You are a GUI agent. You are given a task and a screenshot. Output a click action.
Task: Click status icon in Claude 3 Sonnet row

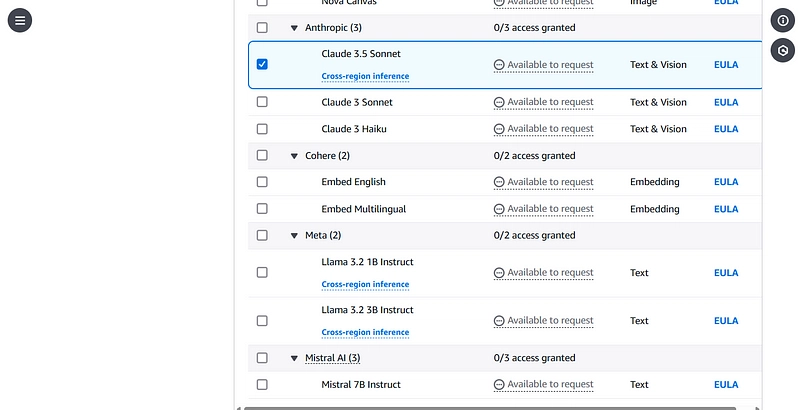coord(499,102)
